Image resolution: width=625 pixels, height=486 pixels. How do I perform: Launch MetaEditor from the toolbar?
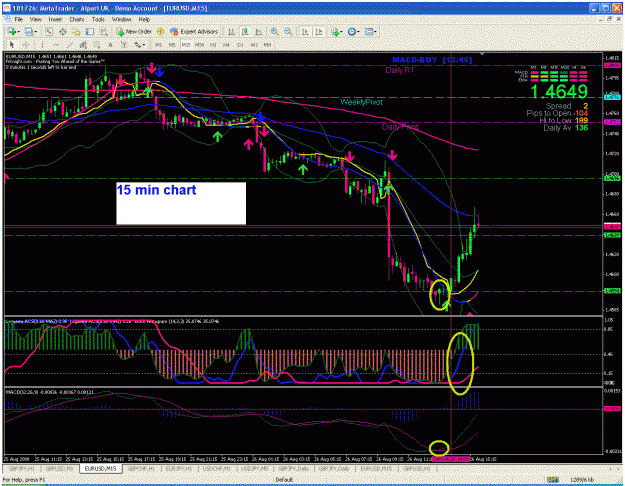pos(160,32)
